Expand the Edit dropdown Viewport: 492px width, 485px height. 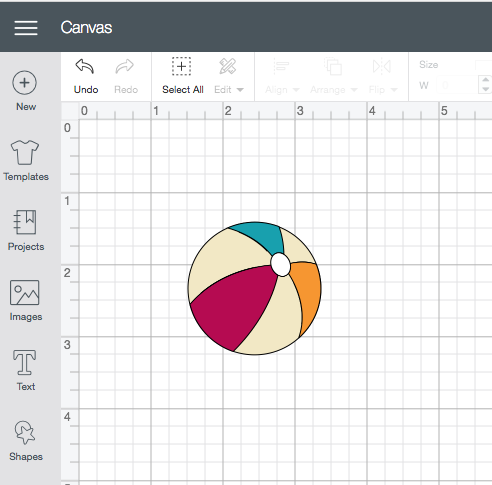229,76
